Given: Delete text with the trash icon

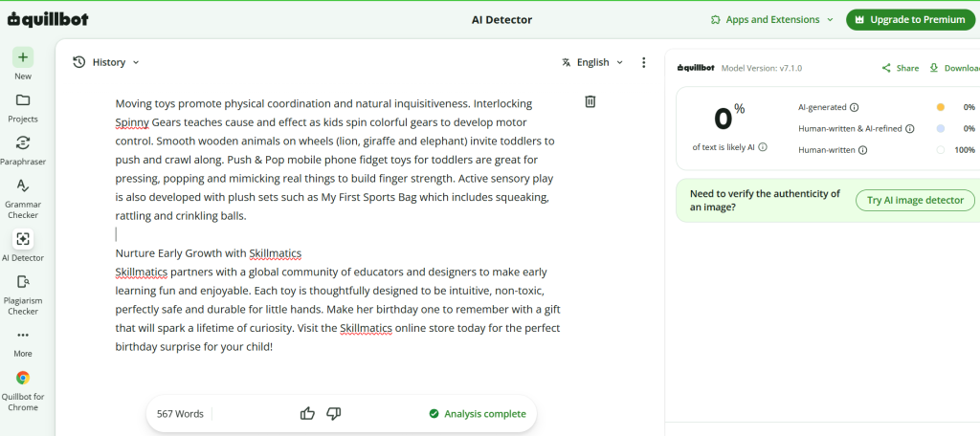Looking at the screenshot, I should pos(590,101).
